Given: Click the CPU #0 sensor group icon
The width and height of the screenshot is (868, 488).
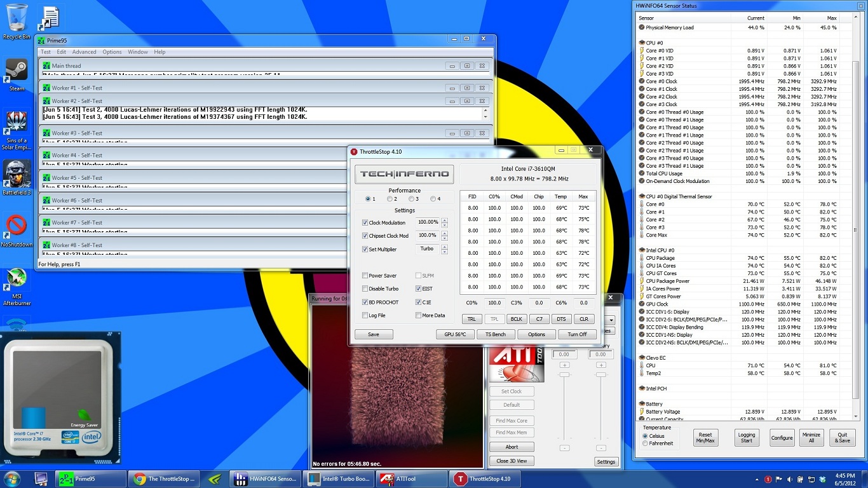Looking at the screenshot, I should tap(641, 43).
